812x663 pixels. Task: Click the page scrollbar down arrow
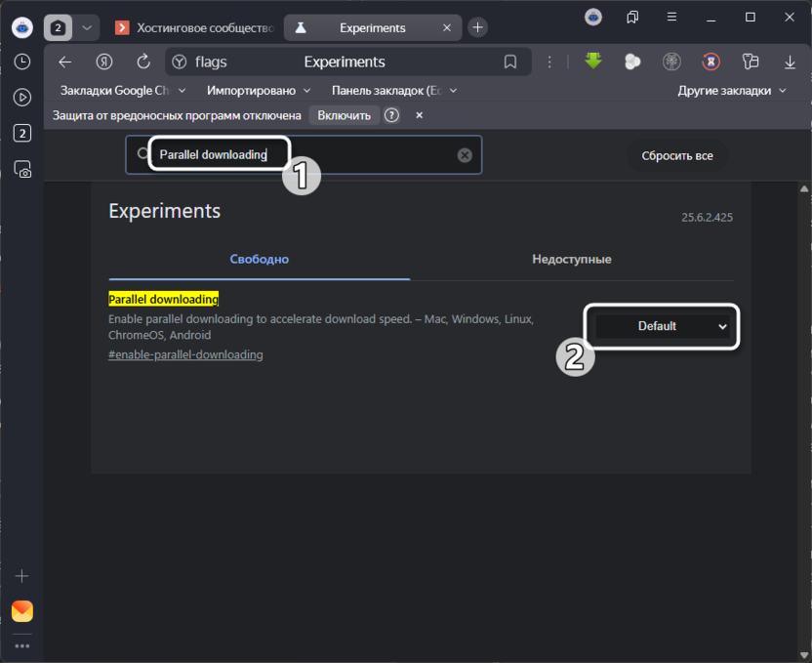pyautogui.click(x=804, y=656)
